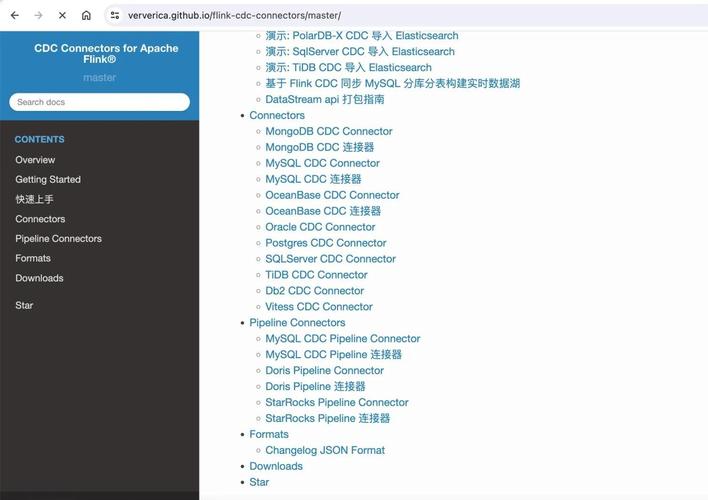The height and width of the screenshot is (500, 708).
Task: Open MySQL CDC 连接器 link
Action: point(313,179)
